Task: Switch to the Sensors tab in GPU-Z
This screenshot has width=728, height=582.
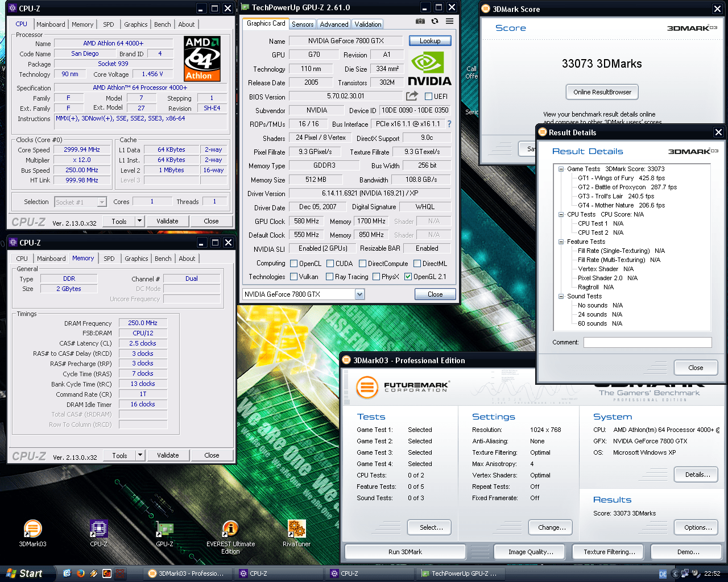Action: pyautogui.click(x=303, y=24)
